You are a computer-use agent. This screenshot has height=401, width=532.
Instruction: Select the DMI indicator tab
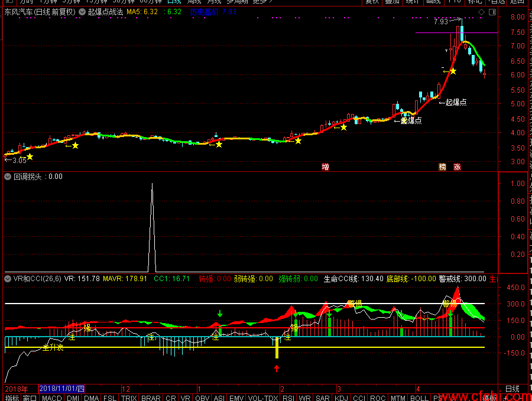tap(73, 397)
